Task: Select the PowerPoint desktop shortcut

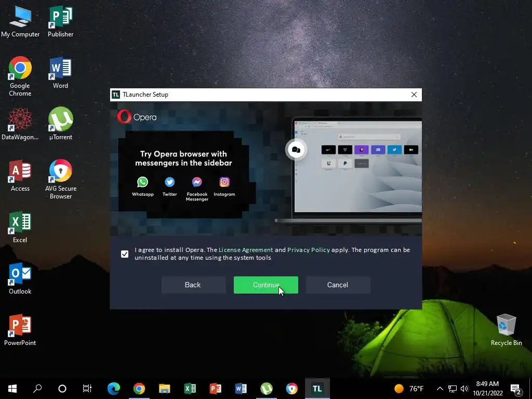Action: click(20, 330)
